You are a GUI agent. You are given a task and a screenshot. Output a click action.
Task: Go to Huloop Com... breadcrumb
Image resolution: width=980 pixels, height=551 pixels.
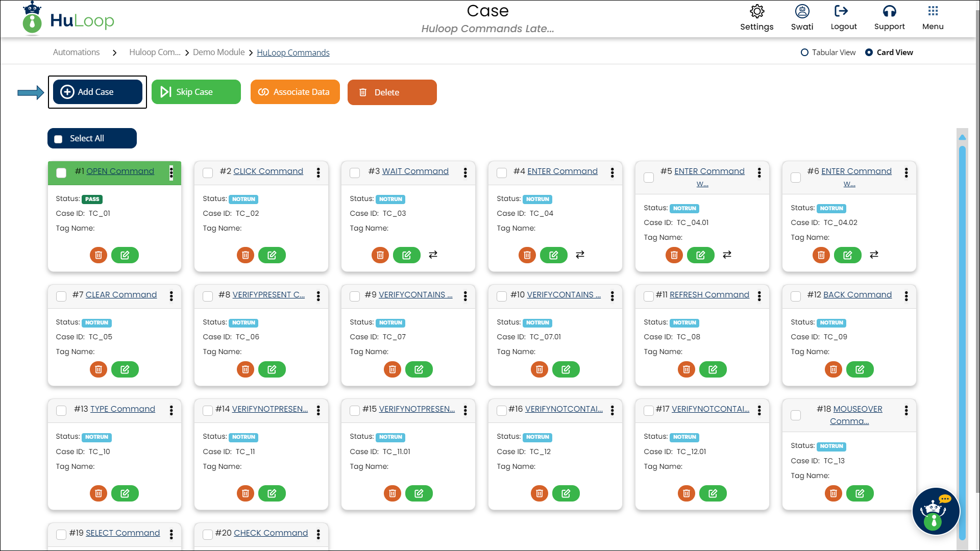click(155, 52)
